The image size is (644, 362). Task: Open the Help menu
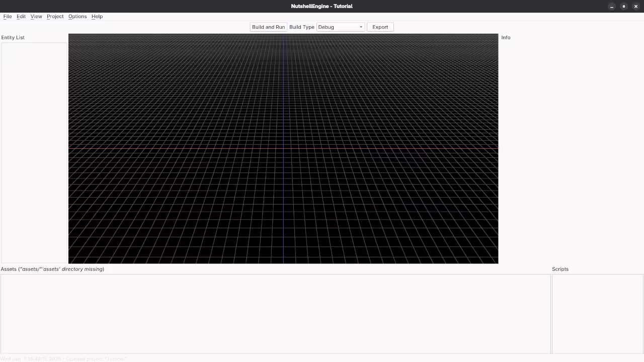pos(97,16)
